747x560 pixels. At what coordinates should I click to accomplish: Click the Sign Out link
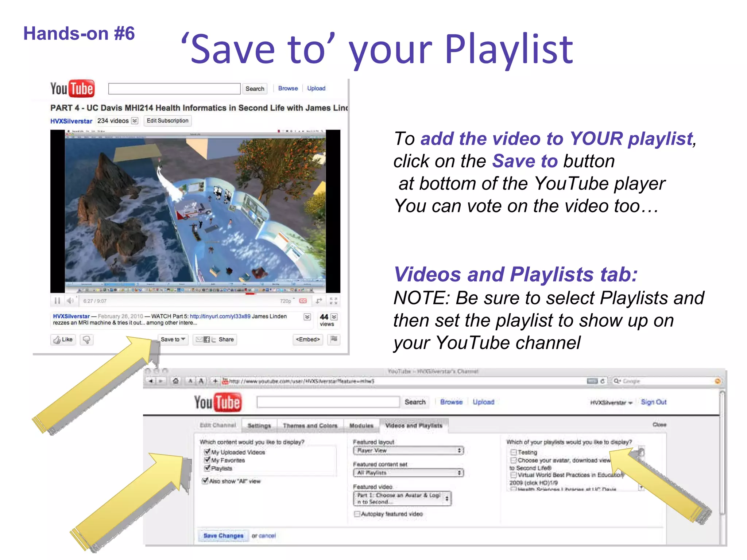tap(654, 402)
